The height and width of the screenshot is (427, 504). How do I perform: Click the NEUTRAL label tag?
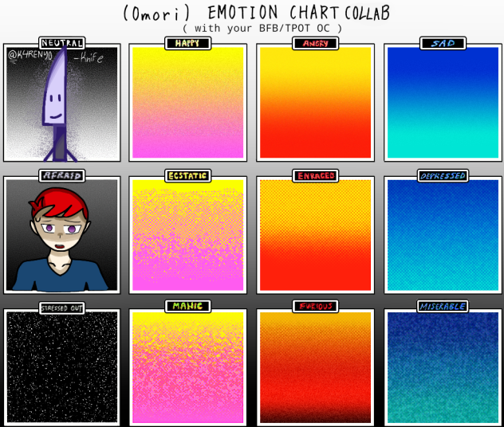(61, 43)
